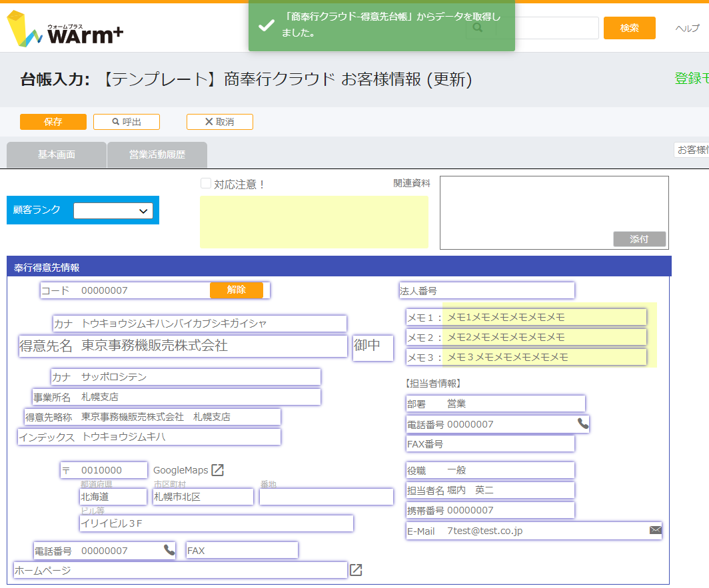This screenshot has height=588, width=709.
Task: Click the ビル等 イリイビル3F field
Action: (216, 523)
